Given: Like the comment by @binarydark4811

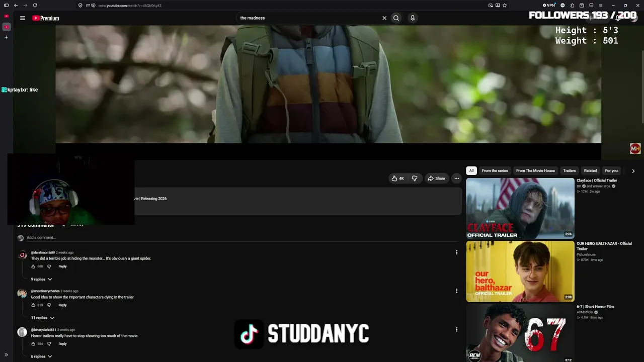Looking at the screenshot, I should pyautogui.click(x=33, y=344).
